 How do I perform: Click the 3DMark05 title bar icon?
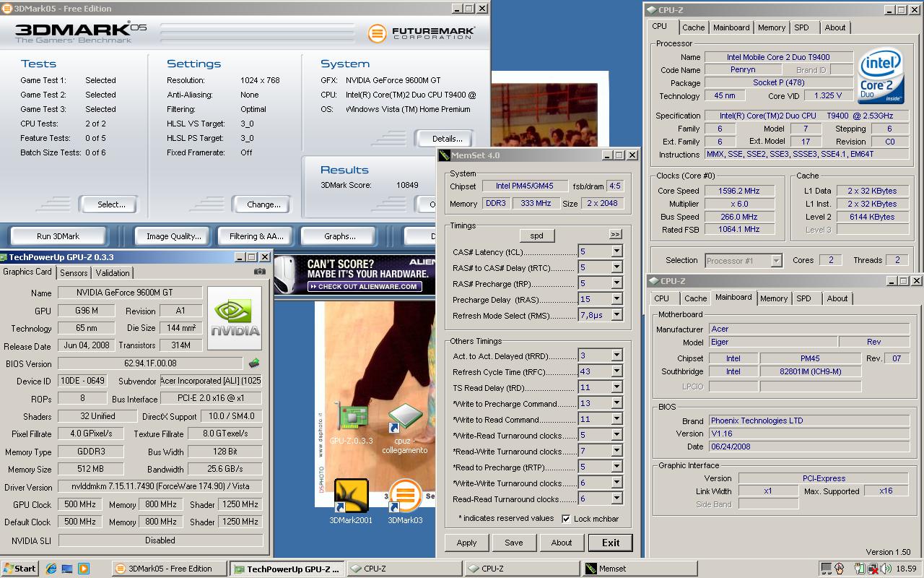7,8
